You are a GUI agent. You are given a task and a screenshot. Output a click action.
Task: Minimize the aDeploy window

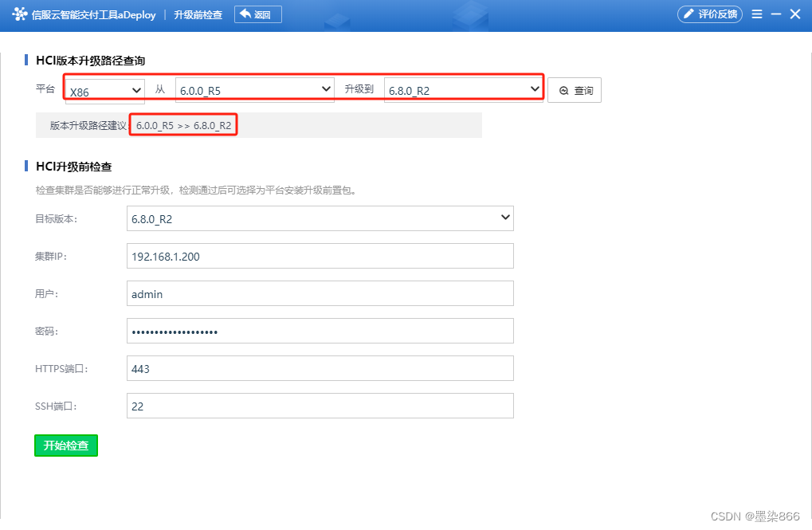click(x=776, y=14)
